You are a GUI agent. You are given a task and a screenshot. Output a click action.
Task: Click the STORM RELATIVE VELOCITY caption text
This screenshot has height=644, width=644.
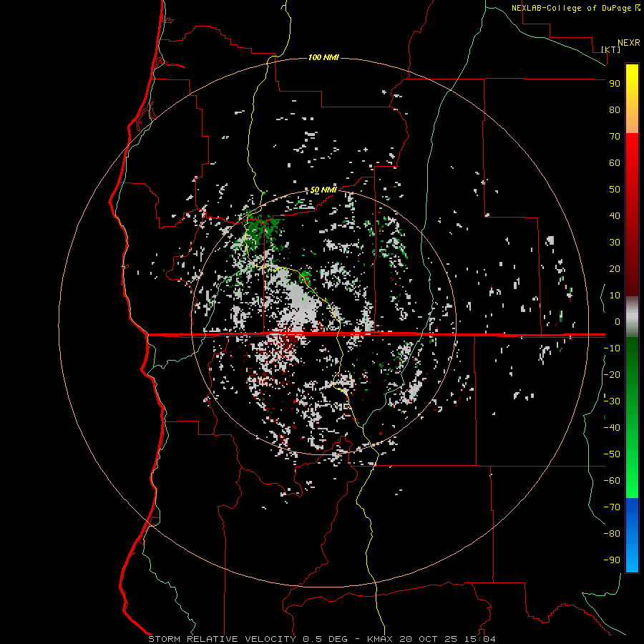pyautogui.click(x=222, y=639)
